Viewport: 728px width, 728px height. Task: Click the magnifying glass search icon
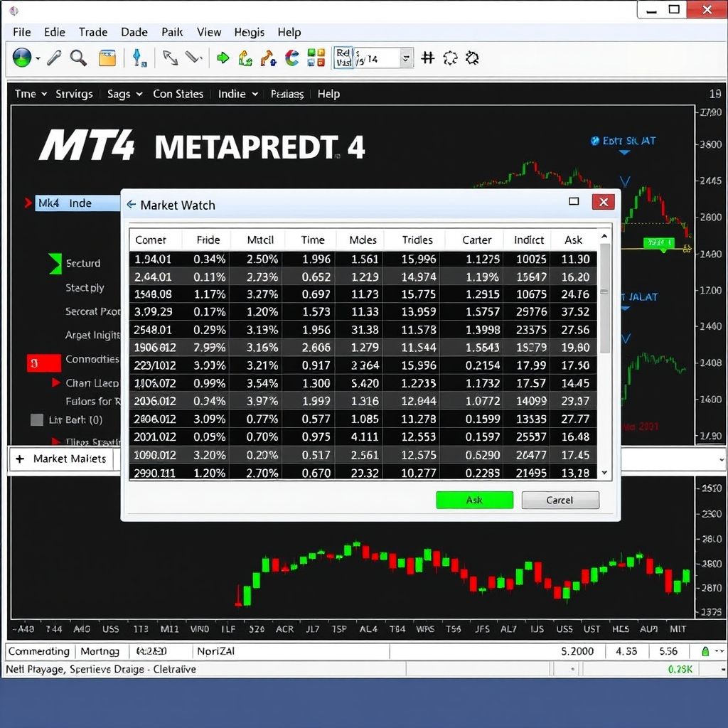pos(78,58)
